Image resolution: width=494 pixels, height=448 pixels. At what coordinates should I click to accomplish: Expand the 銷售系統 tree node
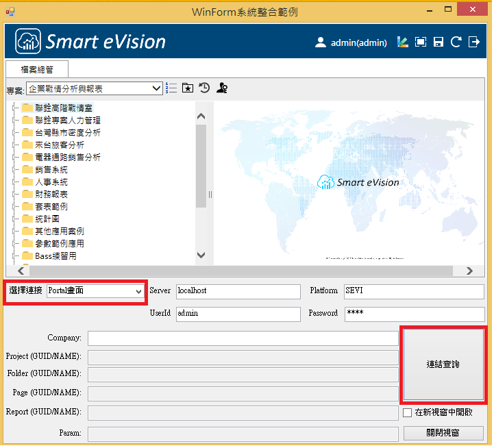(14, 170)
